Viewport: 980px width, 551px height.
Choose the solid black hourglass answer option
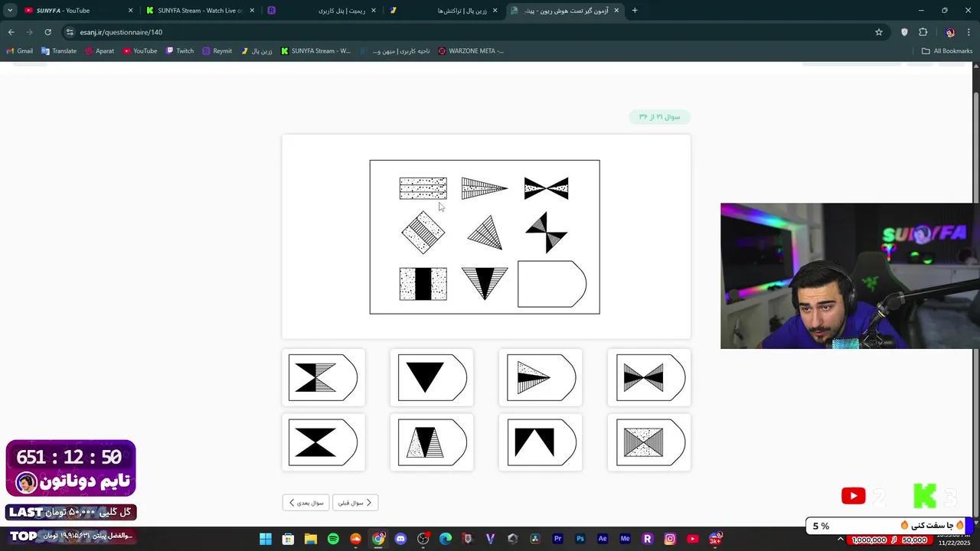[323, 442]
